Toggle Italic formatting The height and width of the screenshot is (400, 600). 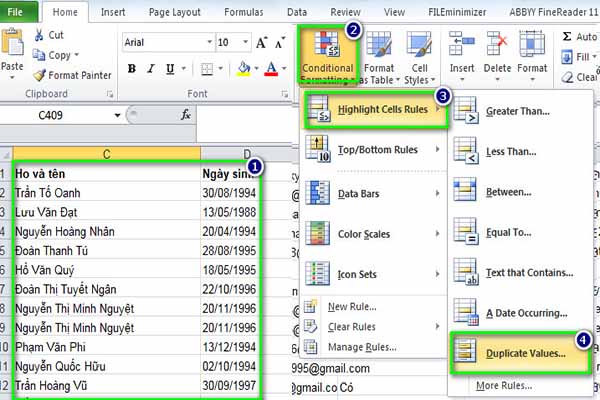151,69
